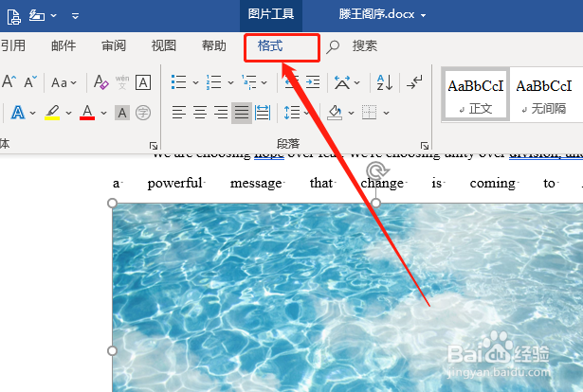Viewport: 583px width, 392px height.
Task: Toggle character shading gray A icon
Action: coord(122,113)
